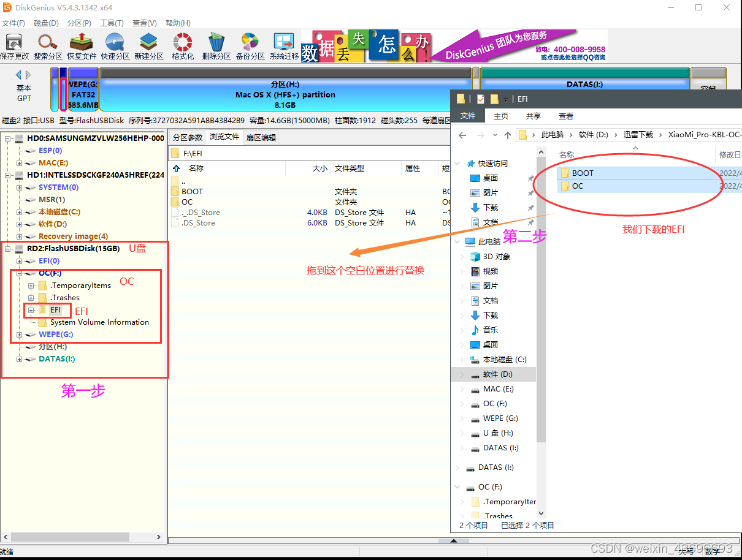This screenshot has width=742, height=560.
Task: Open Explorer 查看 ribbon tab
Action: (566, 116)
